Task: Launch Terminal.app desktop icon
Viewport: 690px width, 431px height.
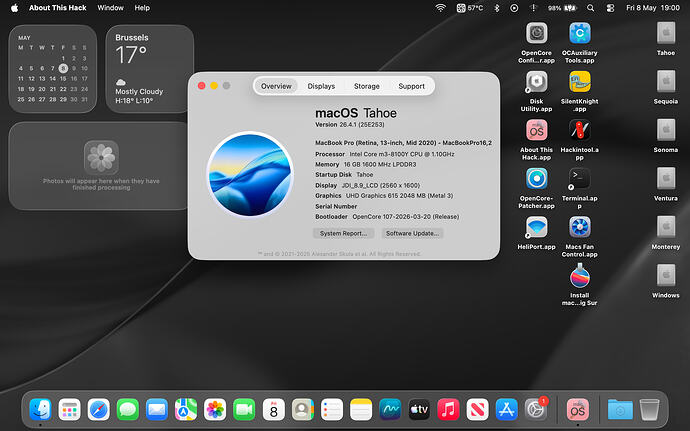Action: click(580, 179)
